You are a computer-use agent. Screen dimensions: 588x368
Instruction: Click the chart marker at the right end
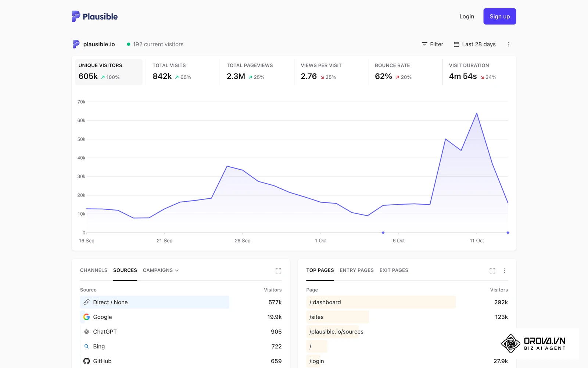[x=508, y=233]
